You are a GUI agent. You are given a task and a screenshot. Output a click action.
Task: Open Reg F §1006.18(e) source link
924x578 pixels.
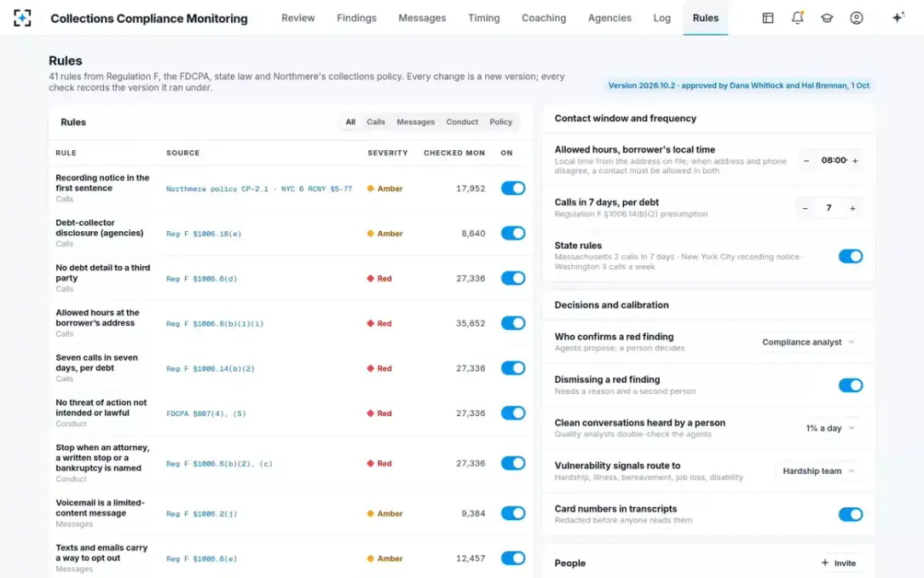[203, 234]
